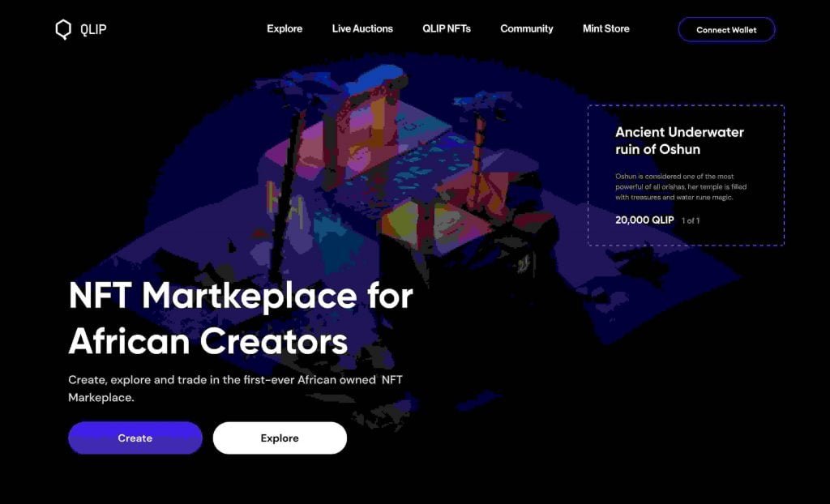Select Community in the top navigation
Screen dimensions: 830x504
527,28
